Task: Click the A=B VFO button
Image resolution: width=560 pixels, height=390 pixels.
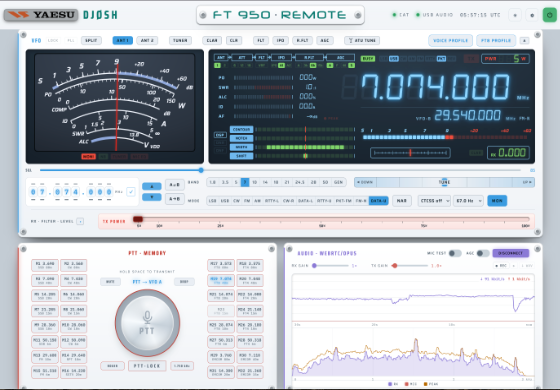Action: 175,185
